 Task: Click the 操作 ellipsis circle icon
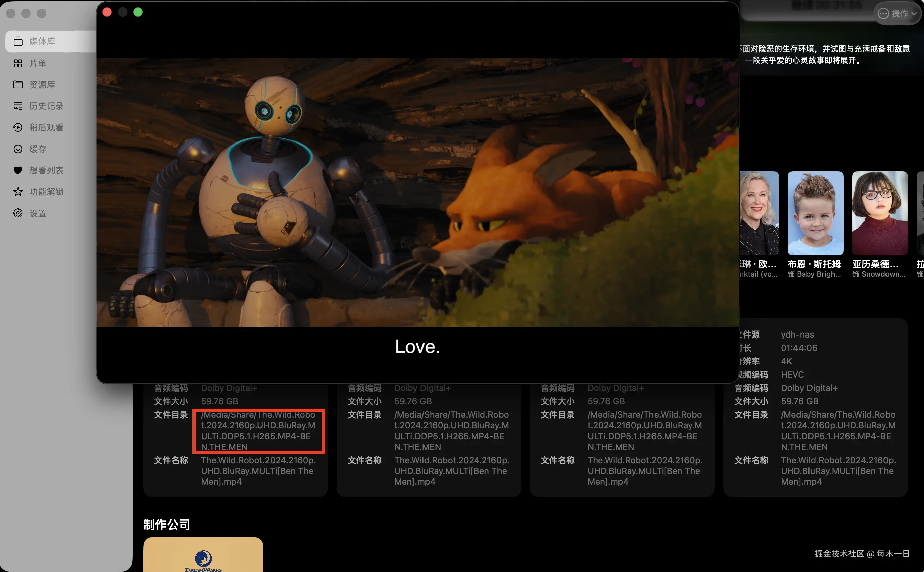click(x=883, y=14)
